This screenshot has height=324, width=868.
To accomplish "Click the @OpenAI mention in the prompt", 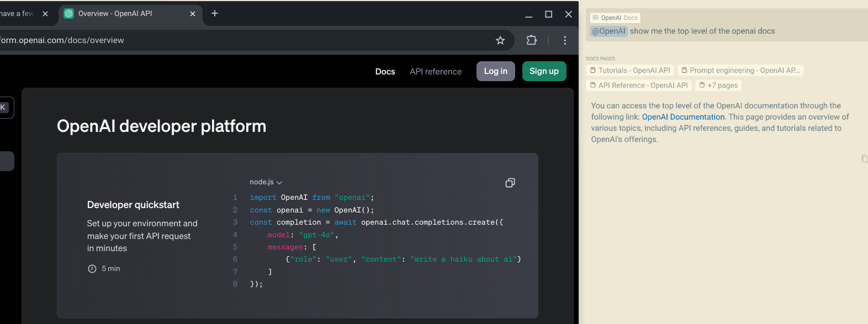I will coord(608,31).
